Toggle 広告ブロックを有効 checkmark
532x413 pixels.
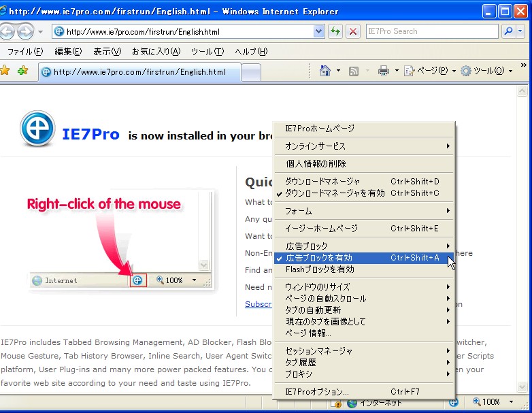(364, 258)
